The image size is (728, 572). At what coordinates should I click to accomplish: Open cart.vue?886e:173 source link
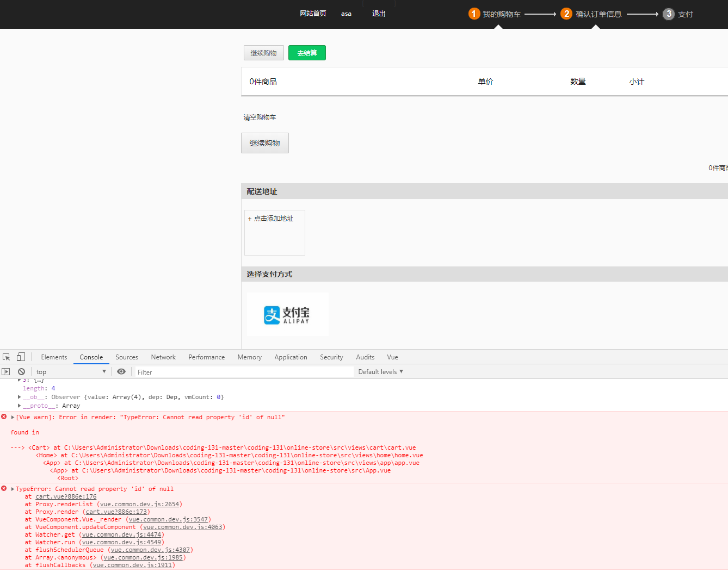click(116, 512)
